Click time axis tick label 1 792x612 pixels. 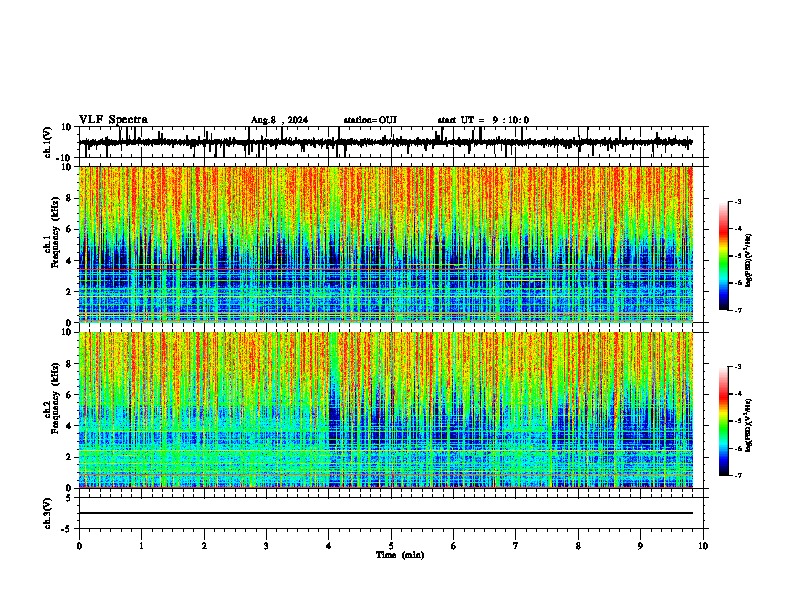click(141, 546)
